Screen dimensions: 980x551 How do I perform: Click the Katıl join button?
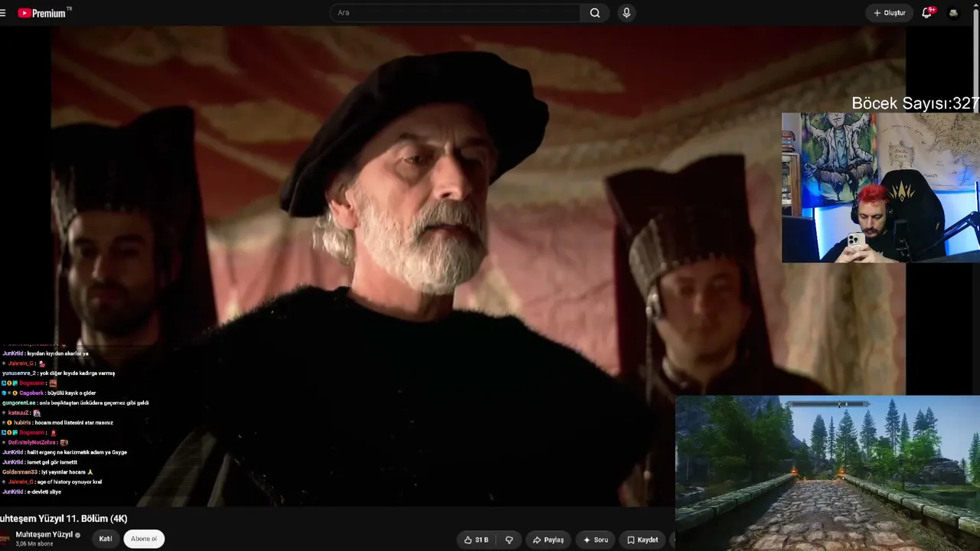[106, 539]
